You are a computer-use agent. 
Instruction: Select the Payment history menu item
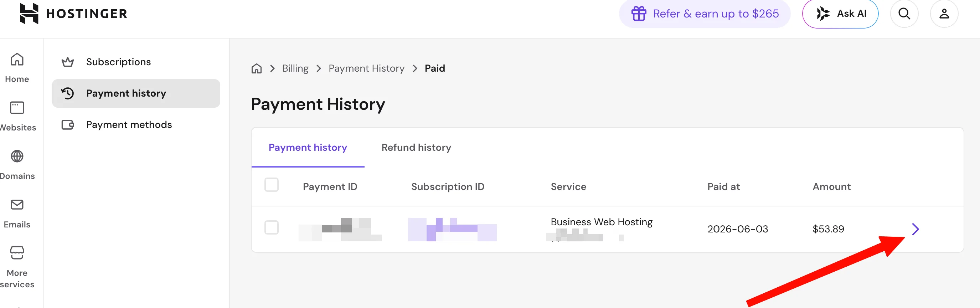coord(136,93)
